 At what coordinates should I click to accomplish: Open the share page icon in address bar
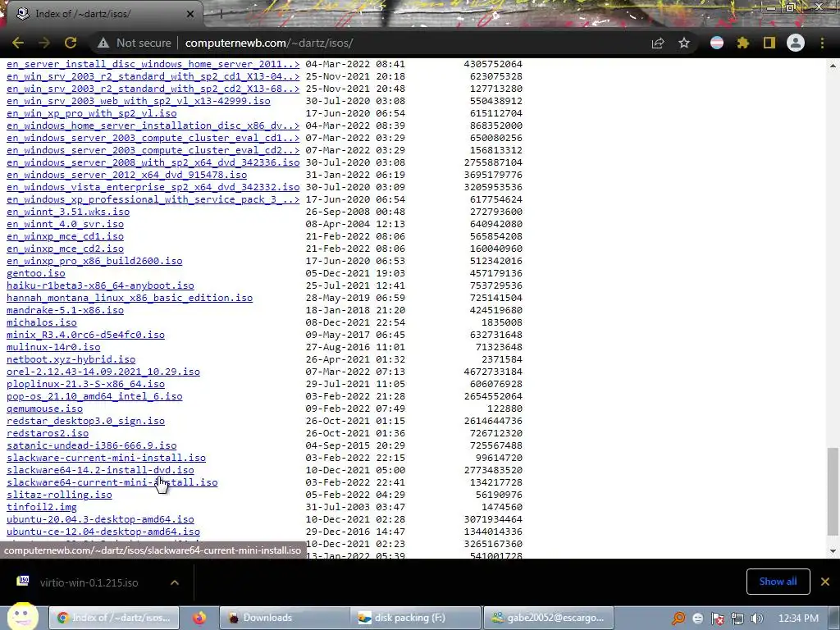(658, 43)
